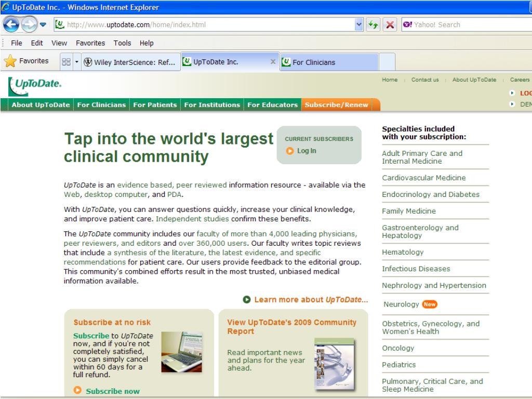This screenshot has height=399, width=532.
Task: Click the orange arrow beside Log In
Action: (290, 151)
